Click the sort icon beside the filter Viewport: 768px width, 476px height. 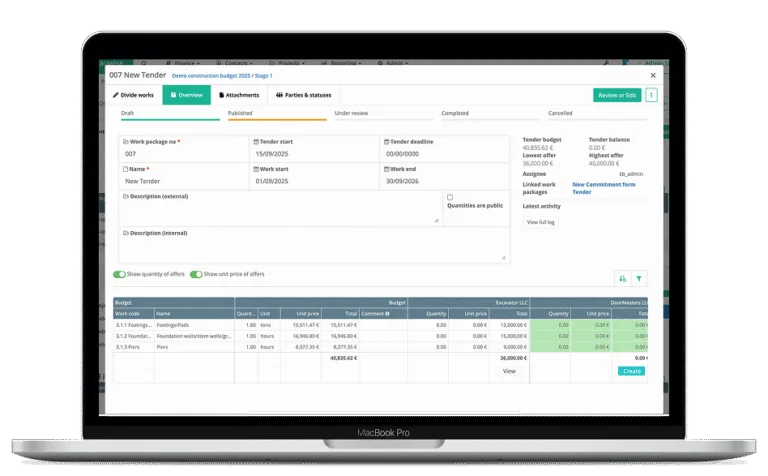[622, 279]
